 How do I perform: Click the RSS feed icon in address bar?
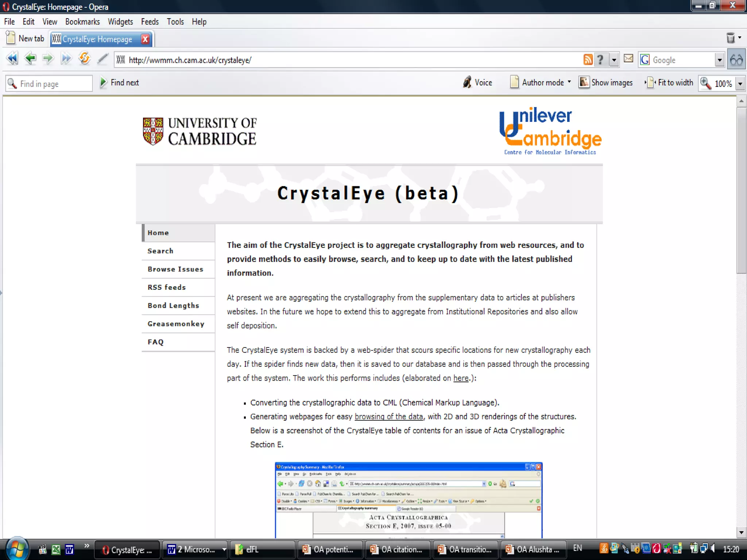tap(588, 59)
